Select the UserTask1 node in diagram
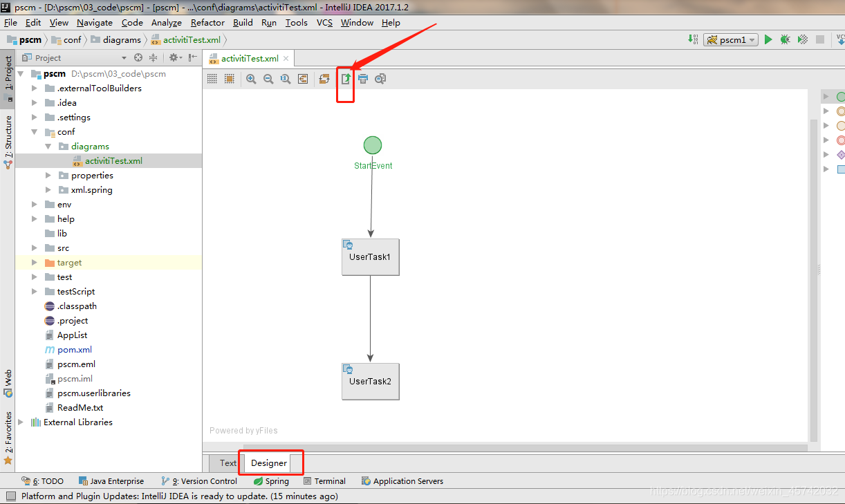845x504 pixels. pyautogui.click(x=371, y=257)
